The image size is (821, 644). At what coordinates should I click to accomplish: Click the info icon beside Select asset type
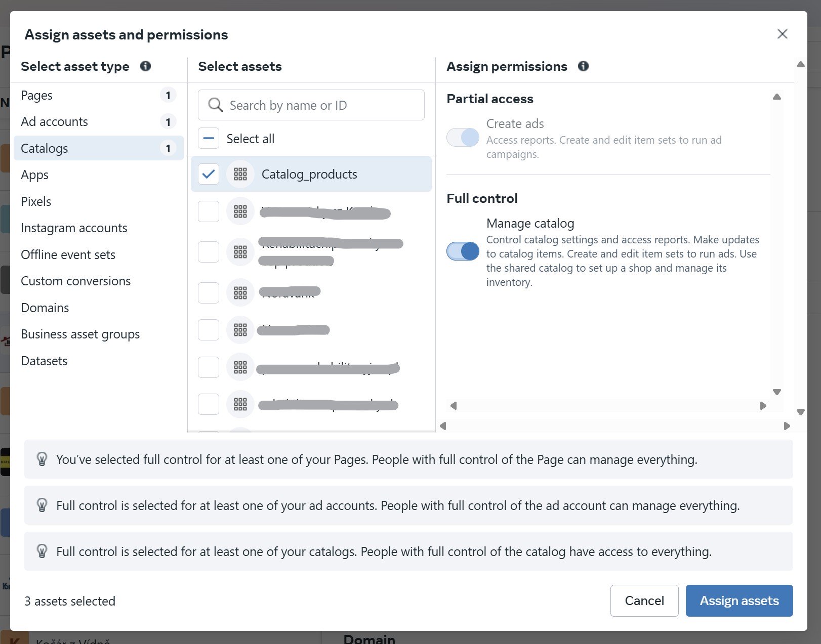[145, 66]
